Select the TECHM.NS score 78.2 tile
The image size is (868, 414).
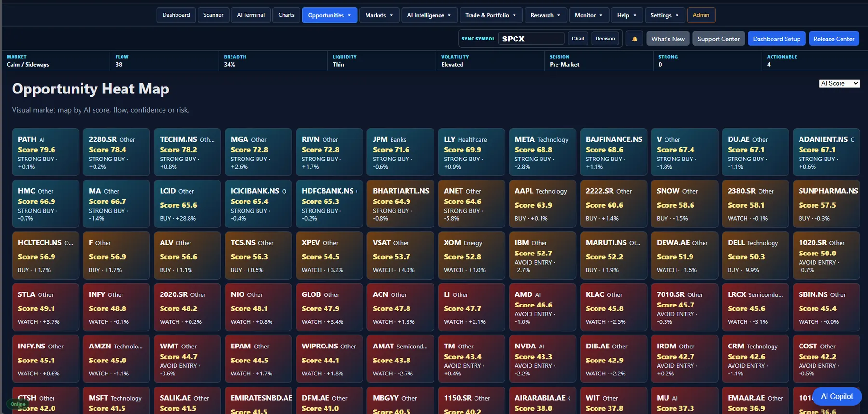click(187, 152)
